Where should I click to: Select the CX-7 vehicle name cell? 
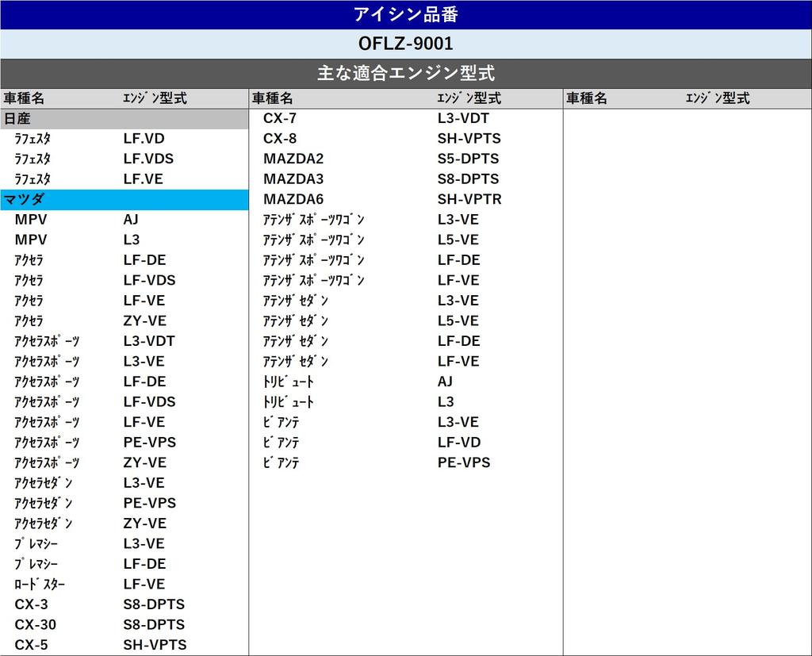pyautogui.click(x=280, y=118)
